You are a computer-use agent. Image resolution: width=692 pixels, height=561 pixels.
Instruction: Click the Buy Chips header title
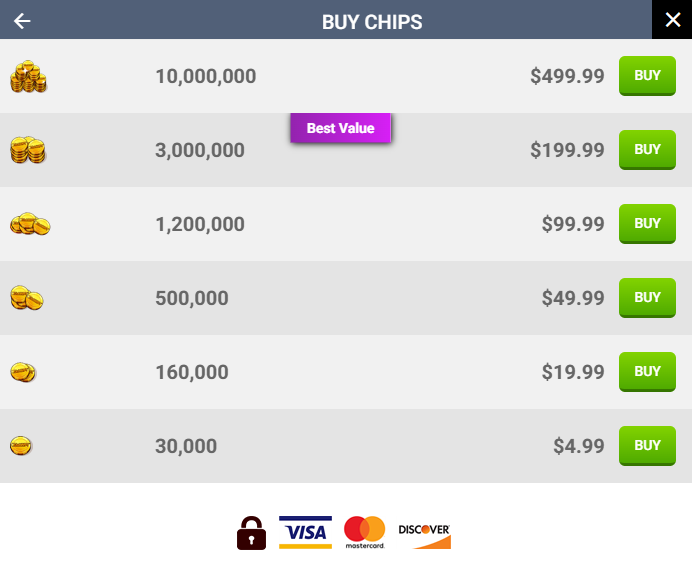(372, 21)
